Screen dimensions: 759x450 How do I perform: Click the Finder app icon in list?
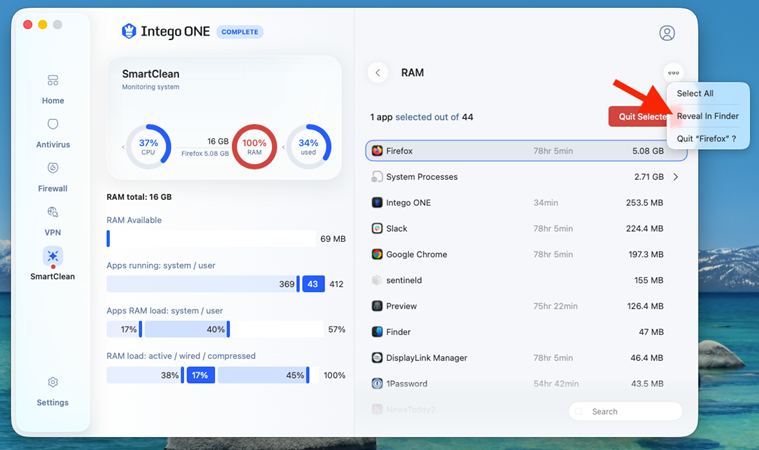coord(377,332)
